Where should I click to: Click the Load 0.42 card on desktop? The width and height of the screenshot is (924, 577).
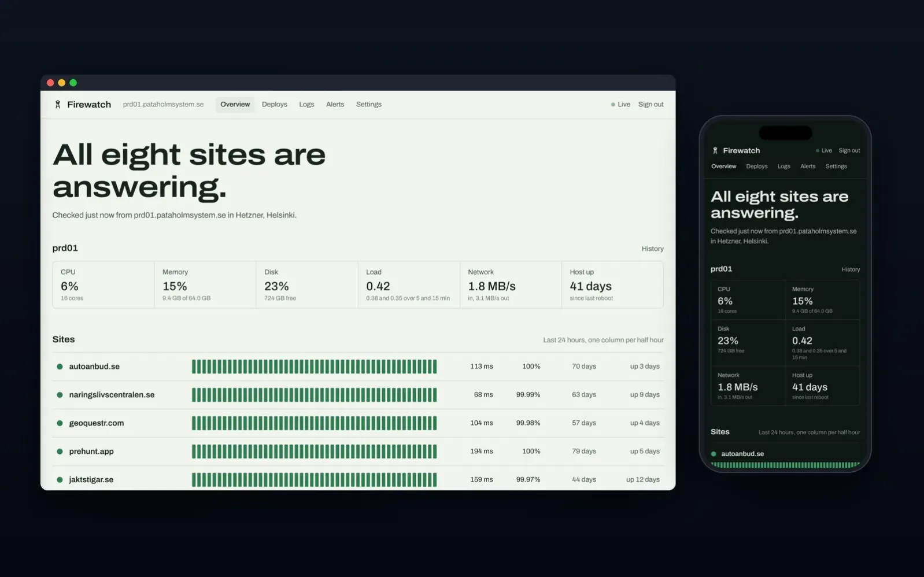pyautogui.click(x=409, y=284)
